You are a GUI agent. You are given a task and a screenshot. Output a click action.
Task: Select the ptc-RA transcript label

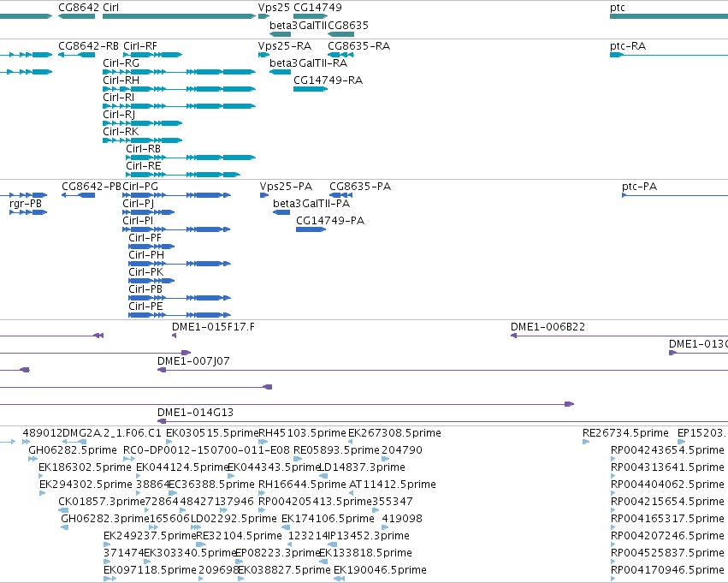[628, 46]
